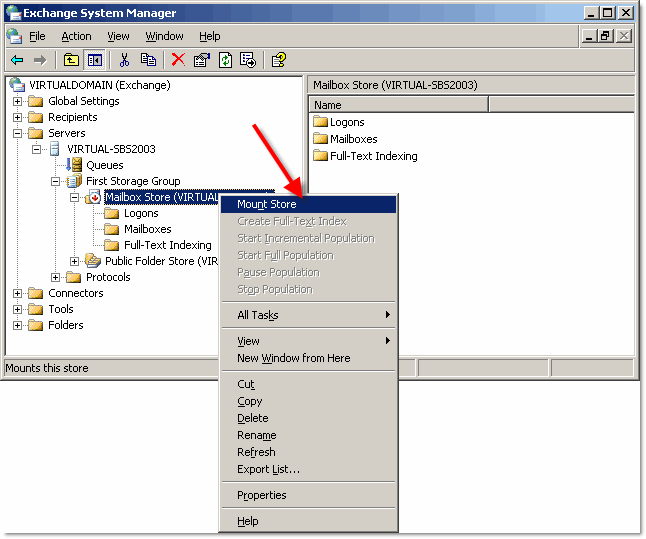Expand the Recipients node

(x=17, y=117)
